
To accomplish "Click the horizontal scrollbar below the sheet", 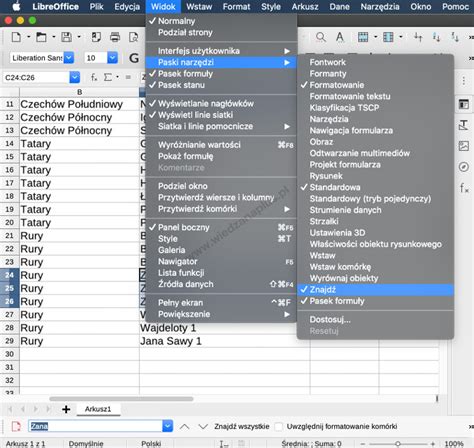I will click(x=121, y=399).
